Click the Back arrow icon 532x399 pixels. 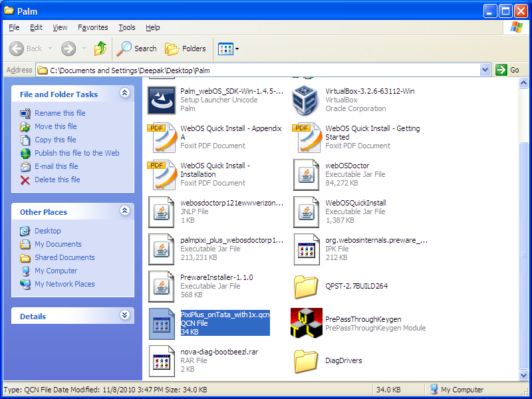point(16,49)
